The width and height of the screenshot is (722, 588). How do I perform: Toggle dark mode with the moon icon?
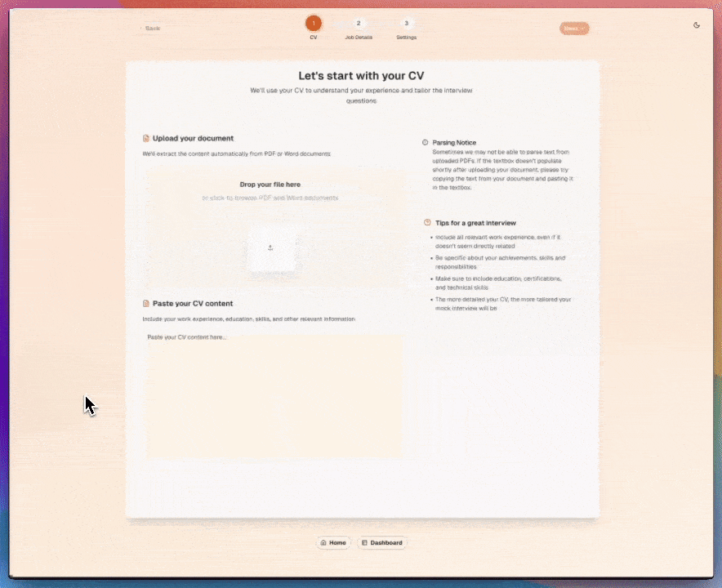coord(696,24)
